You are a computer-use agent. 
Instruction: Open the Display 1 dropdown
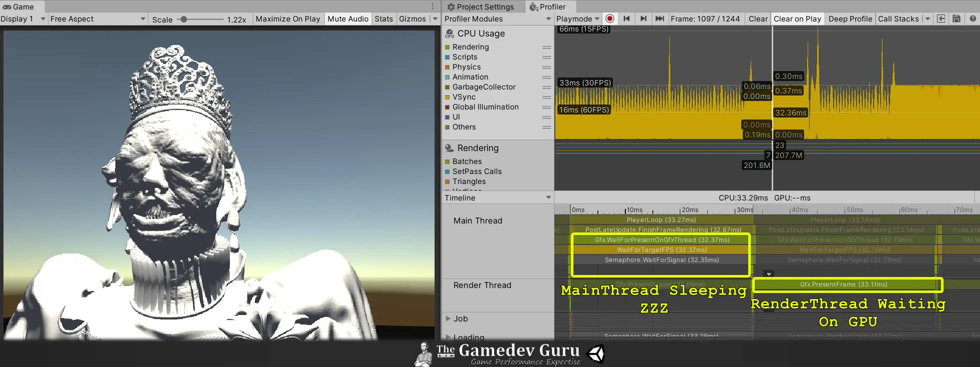(x=23, y=18)
